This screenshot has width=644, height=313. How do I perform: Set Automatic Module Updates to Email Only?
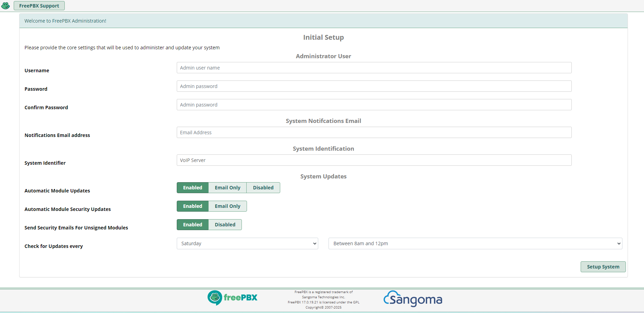tap(227, 188)
